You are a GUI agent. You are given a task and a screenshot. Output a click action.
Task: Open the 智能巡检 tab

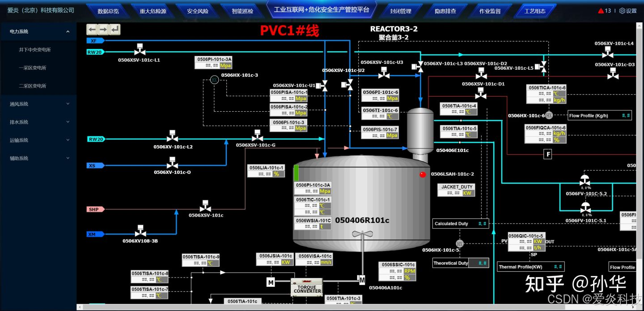click(x=242, y=11)
